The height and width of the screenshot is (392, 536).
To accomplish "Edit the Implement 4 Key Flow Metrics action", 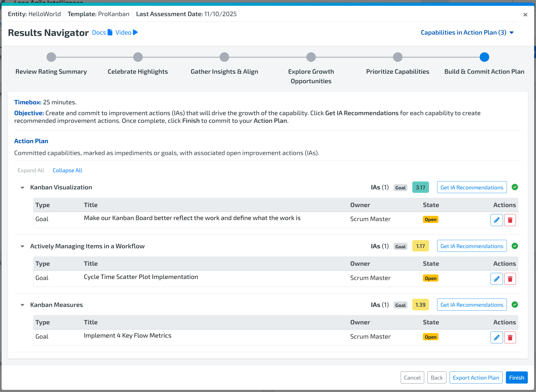I will [x=496, y=337].
